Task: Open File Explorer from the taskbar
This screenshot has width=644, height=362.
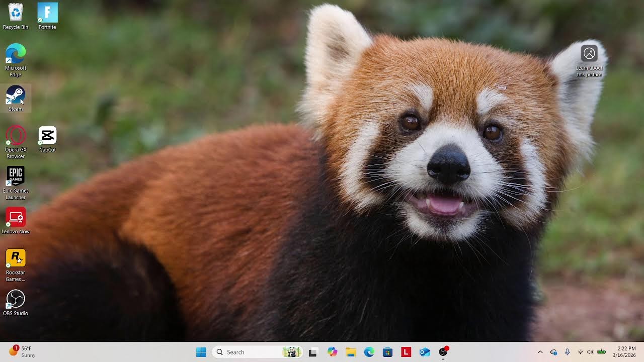Action: click(351, 352)
